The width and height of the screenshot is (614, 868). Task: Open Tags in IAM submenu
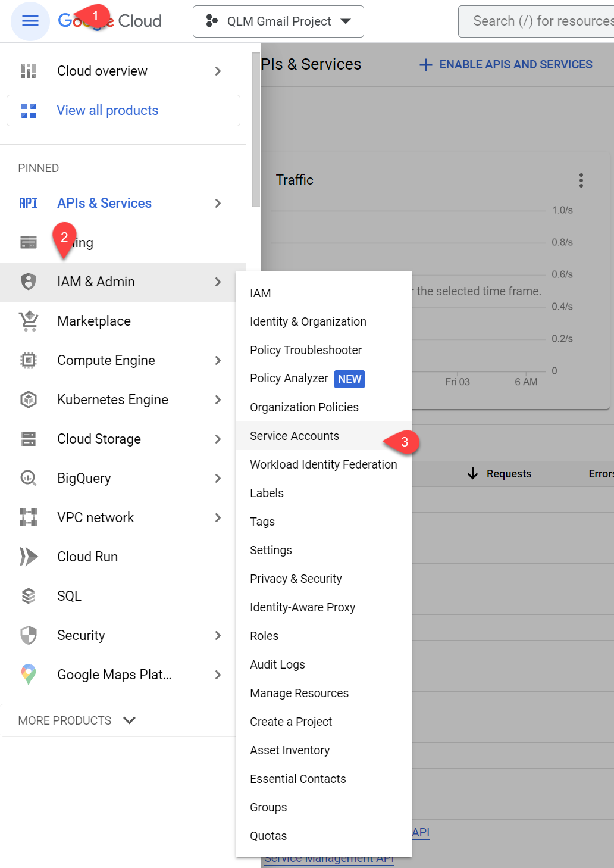pyautogui.click(x=324, y=522)
